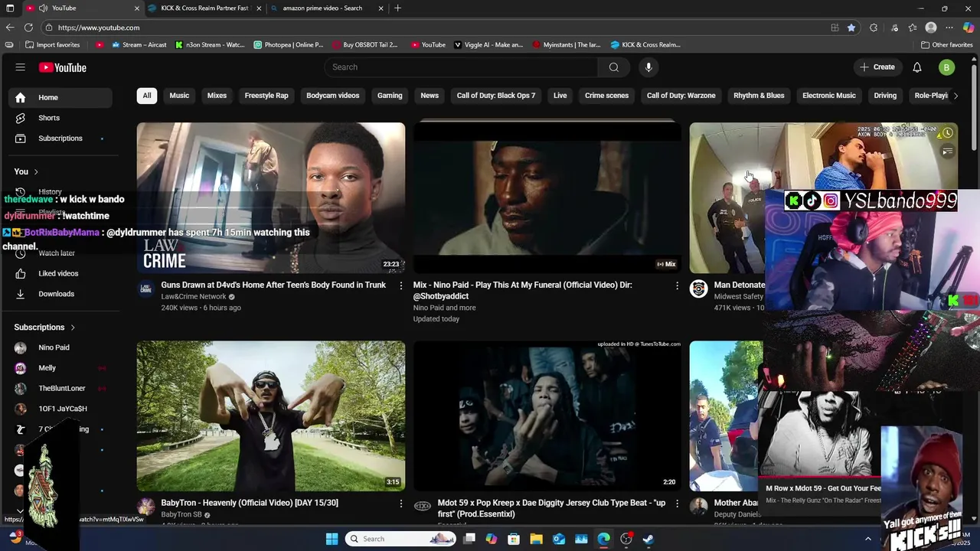This screenshot has width=980, height=551.
Task: Mute the YouTube tab via speaker icon
Action: pos(43,8)
